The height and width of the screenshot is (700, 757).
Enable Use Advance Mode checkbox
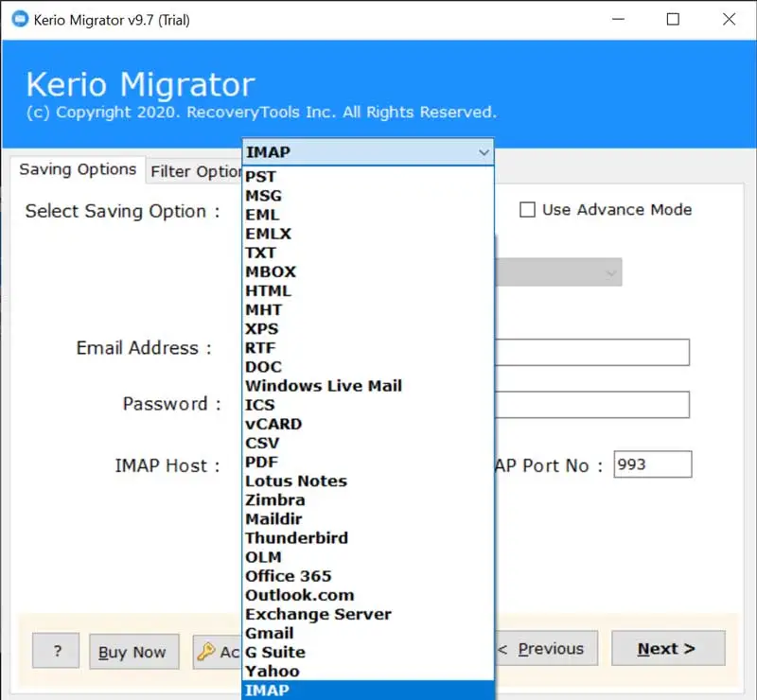click(x=528, y=210)
